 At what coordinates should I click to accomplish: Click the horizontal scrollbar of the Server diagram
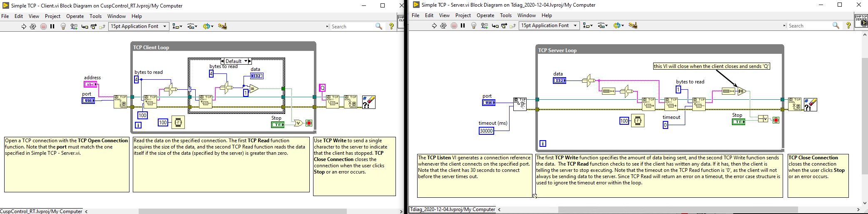click(x=678, y=209)
